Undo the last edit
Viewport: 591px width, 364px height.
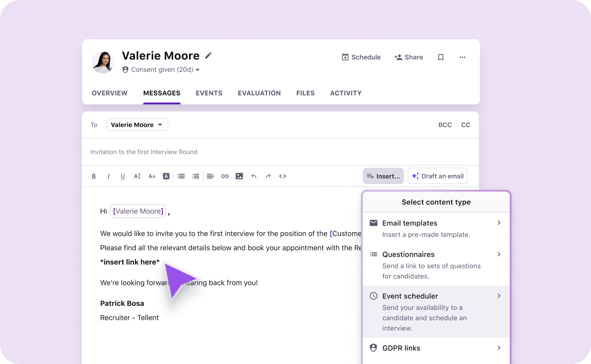254,176
